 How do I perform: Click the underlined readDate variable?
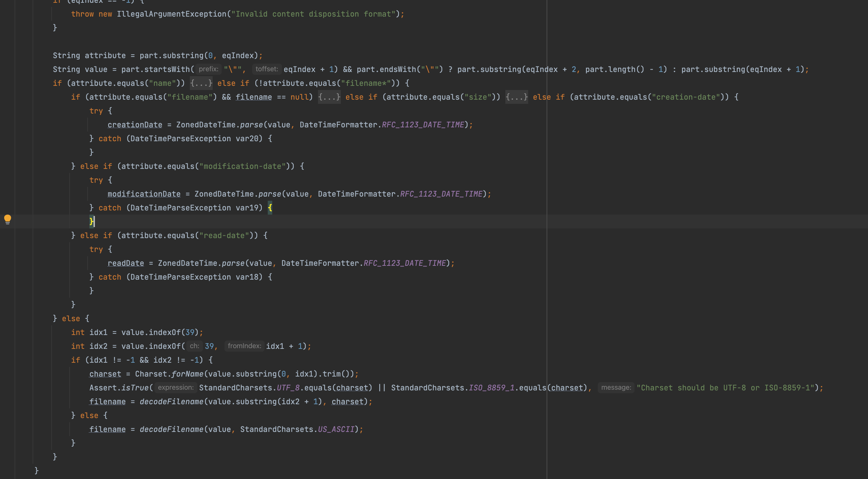[126, 263]
